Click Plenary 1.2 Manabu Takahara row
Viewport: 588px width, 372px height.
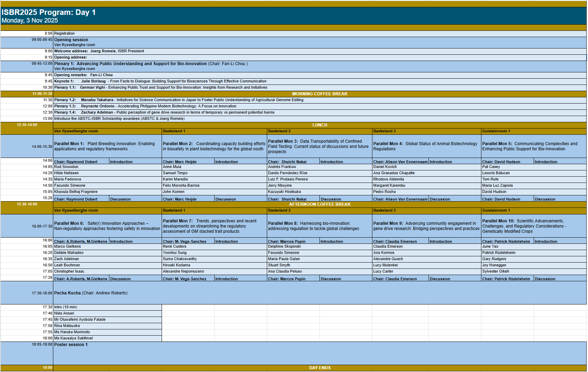[x=179, y=100]
